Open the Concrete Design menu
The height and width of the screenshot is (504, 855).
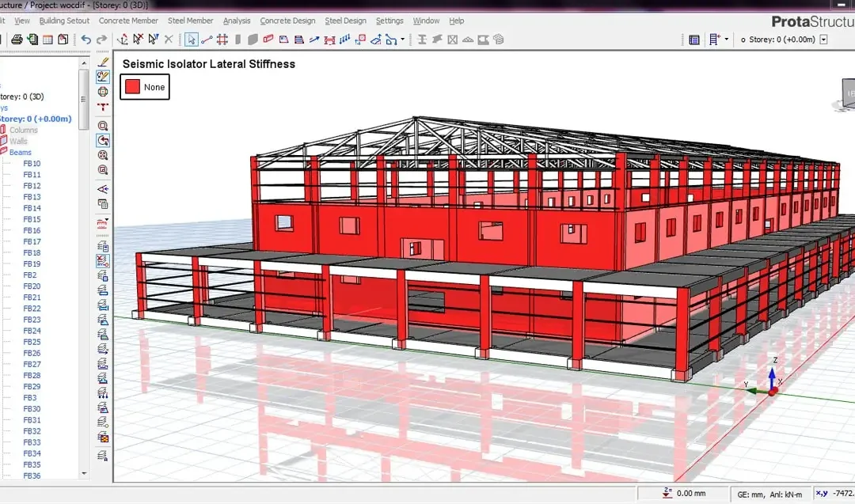(287, 21)
